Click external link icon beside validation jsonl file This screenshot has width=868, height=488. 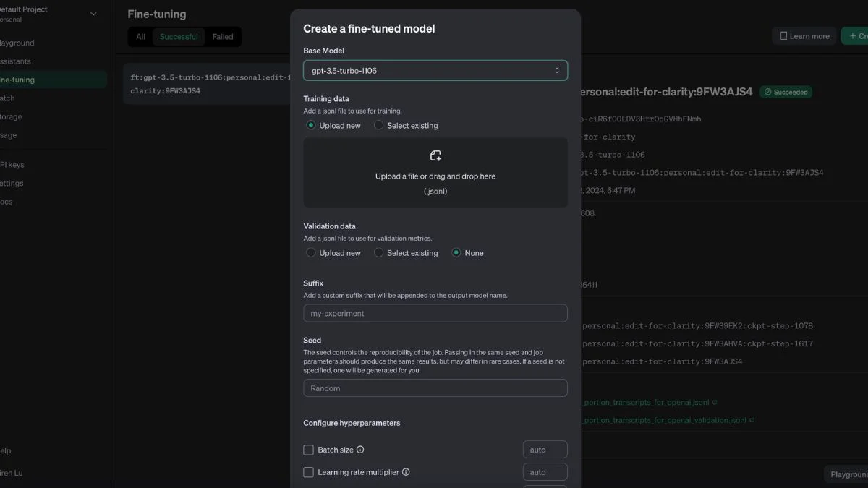752,420
